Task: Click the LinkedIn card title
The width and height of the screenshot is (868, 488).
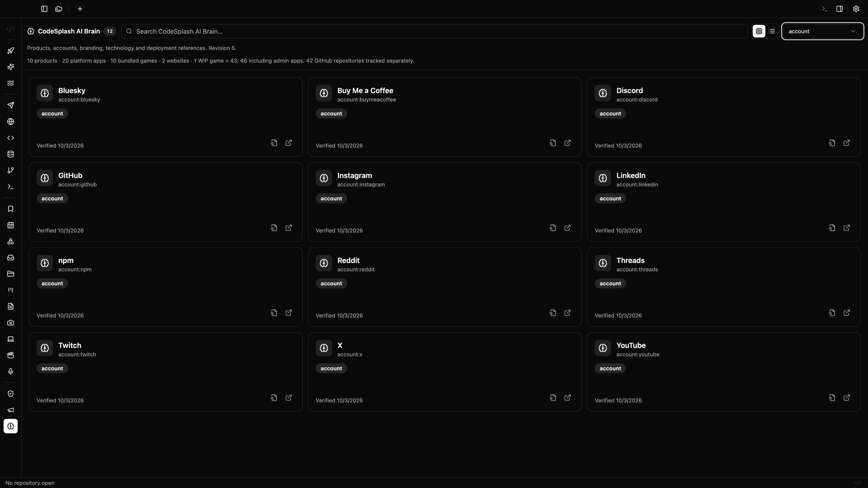Action: (x=631, y=176)
